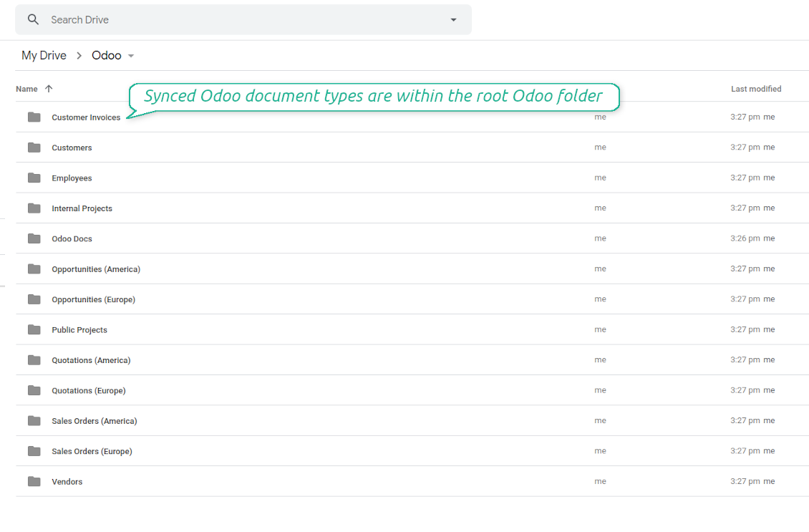The width and height of the screenshot is (809, 532).
Task: Select the Opportunities (Europe) folder icon
Action: coord(34,299)
